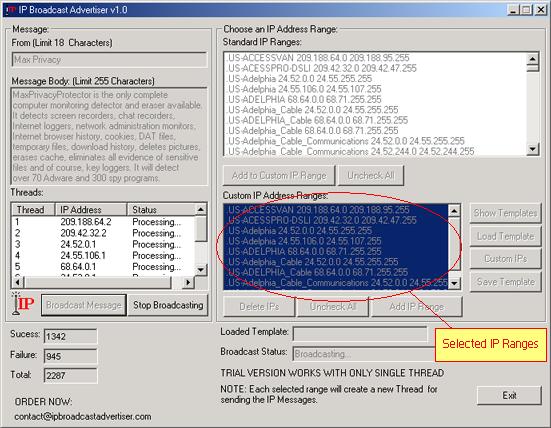Viewport: 551px width, 428px height.
Task: Select thread row with IP 24.55.106.1
Action: (x=103, y=255)
